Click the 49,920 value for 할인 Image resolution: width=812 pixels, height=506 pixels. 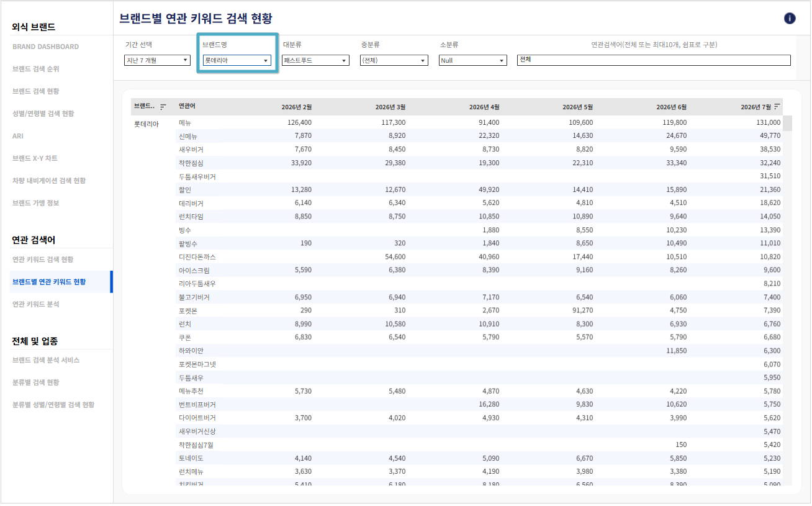pos(489,190)
